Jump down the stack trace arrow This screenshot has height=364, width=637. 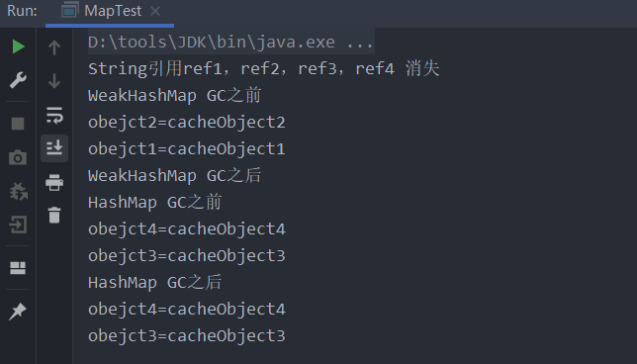tap(54, 81)
